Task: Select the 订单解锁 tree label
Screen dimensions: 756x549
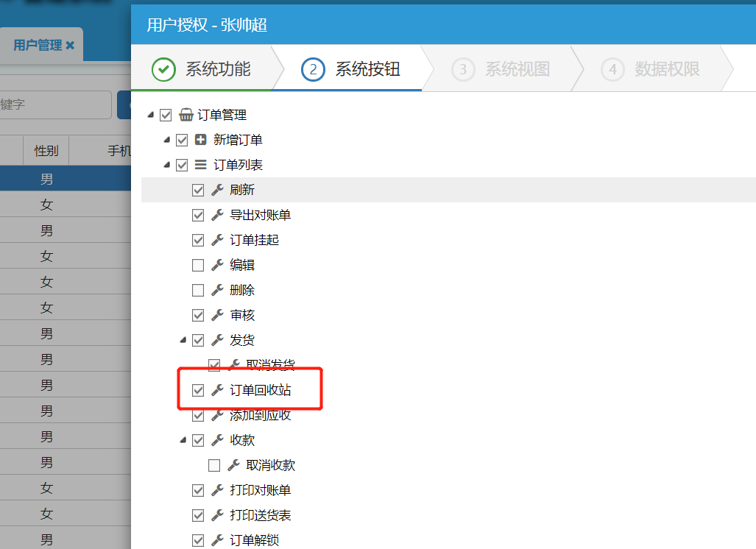Action: pos(254,540)
